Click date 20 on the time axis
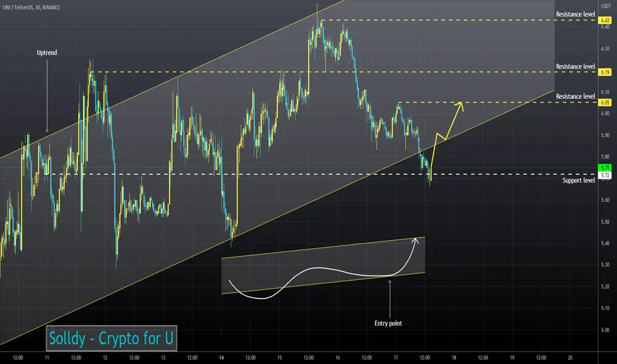Image resolution: width=617 pixels, height=364 pixels. [570, 357]
